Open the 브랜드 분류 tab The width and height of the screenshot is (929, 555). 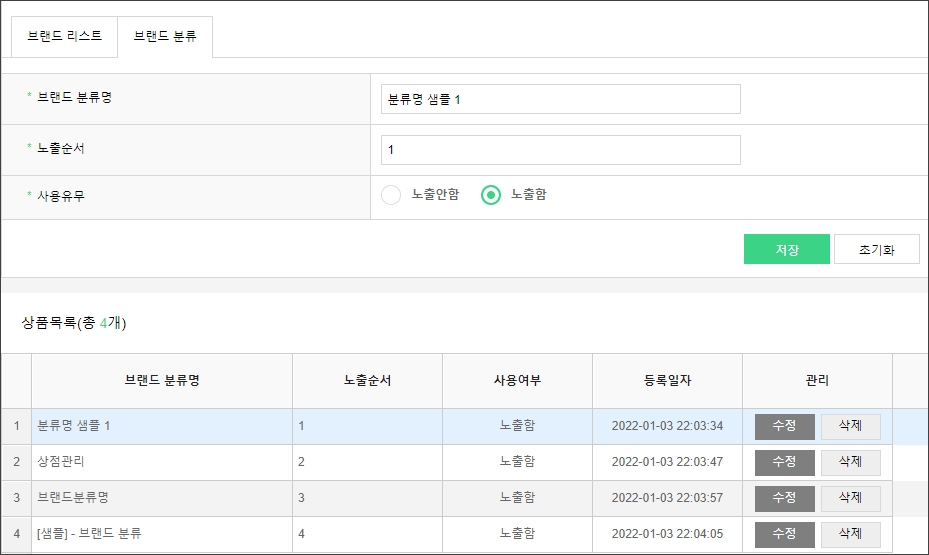[x=165, y=36]
